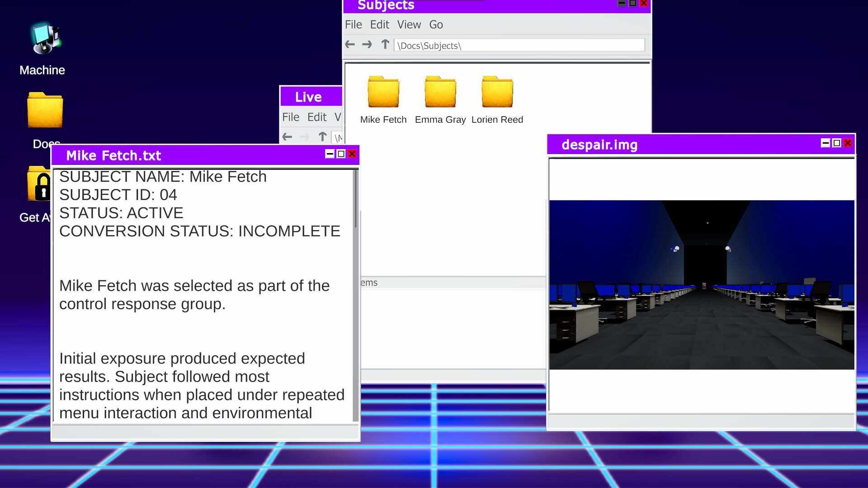Open the Emma Gray folder

pos(440,92)
